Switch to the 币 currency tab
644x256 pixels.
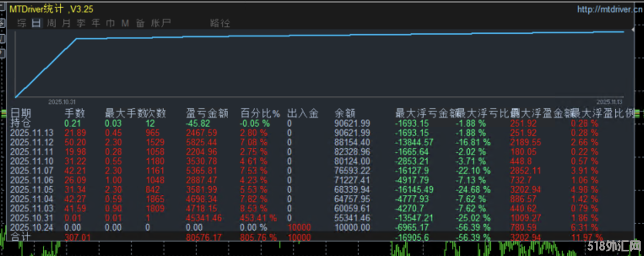[x=111, y=23]
